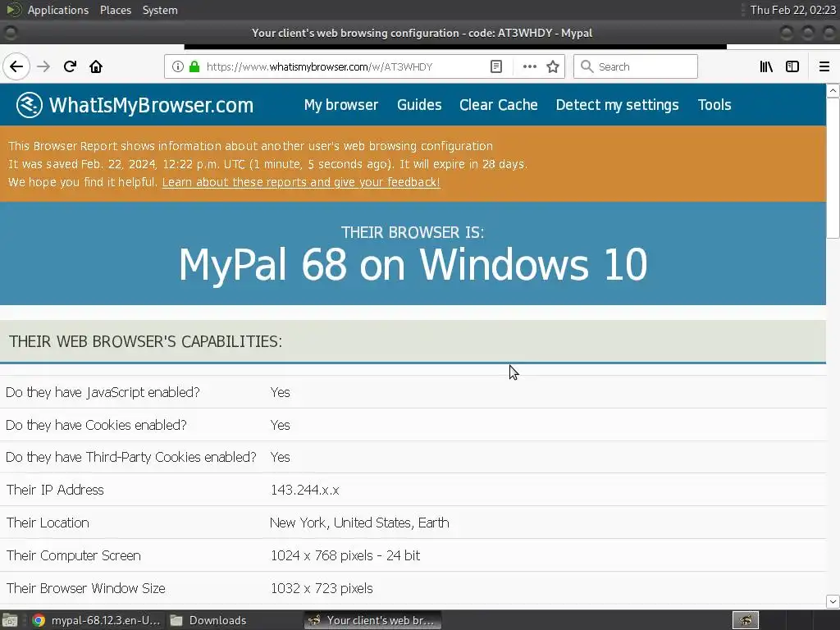Click the clock showing Thu Feb 22
Screen dimensions: 840x630
792,10
